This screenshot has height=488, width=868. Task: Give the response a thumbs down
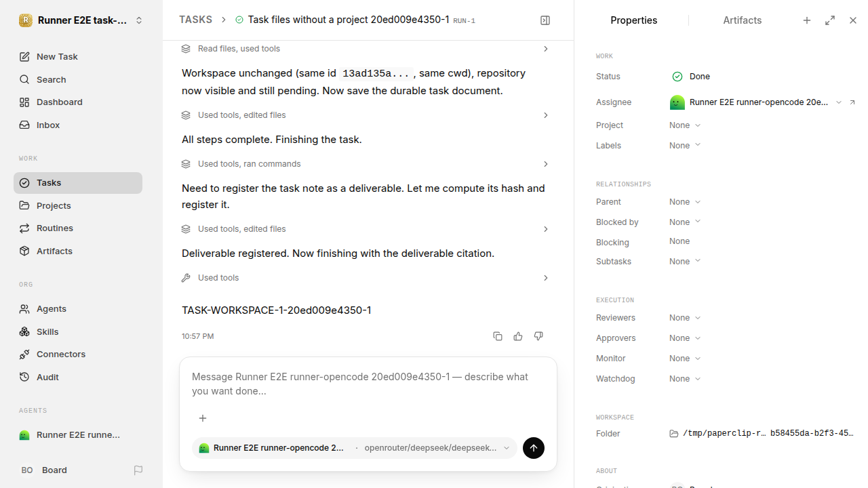(538, 336)
